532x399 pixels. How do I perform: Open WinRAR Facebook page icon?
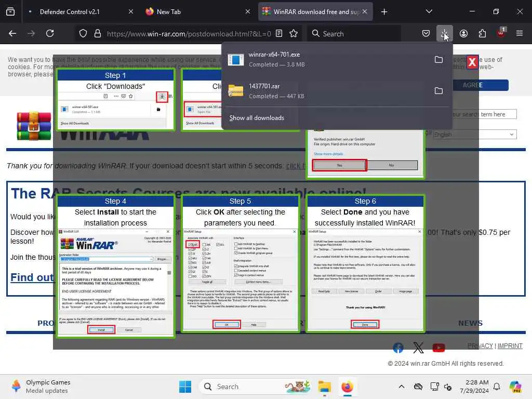point(398,348)
